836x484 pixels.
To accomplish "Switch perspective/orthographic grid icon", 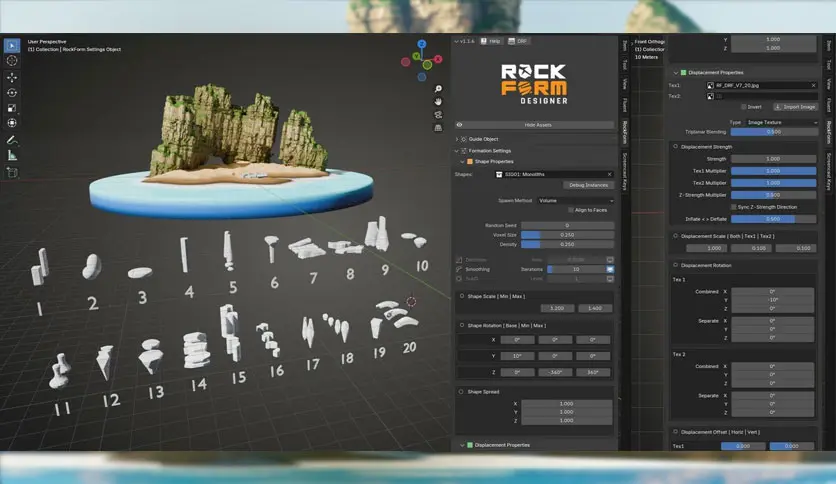I will pyautogui.click(x=438, y=128).
